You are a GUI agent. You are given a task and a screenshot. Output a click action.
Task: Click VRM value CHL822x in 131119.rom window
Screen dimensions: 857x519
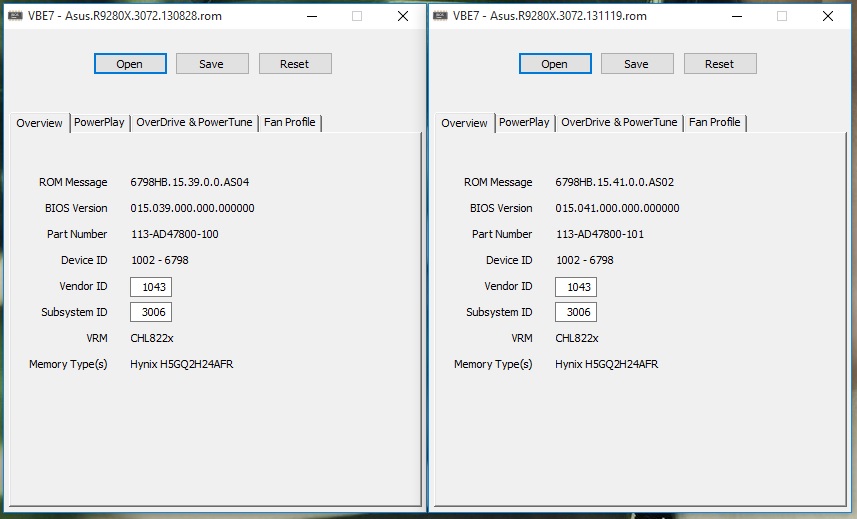577,338
